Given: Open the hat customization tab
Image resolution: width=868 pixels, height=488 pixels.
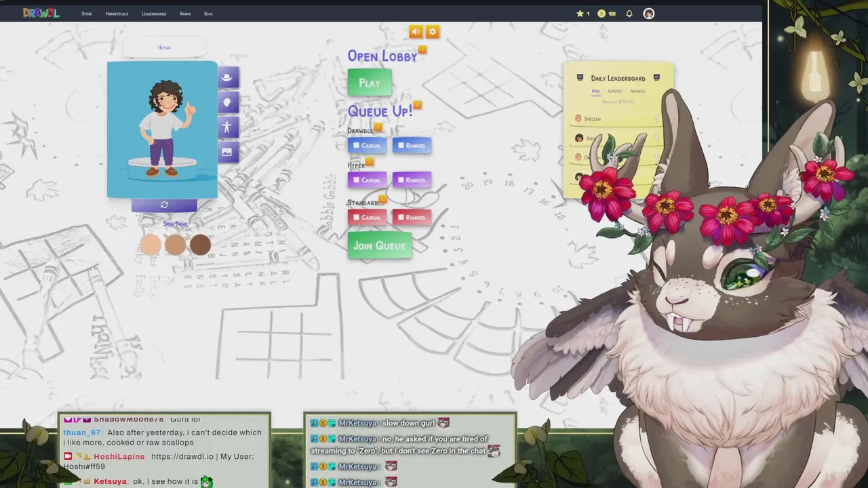Looking at the screenshot, I should point(227,77).
